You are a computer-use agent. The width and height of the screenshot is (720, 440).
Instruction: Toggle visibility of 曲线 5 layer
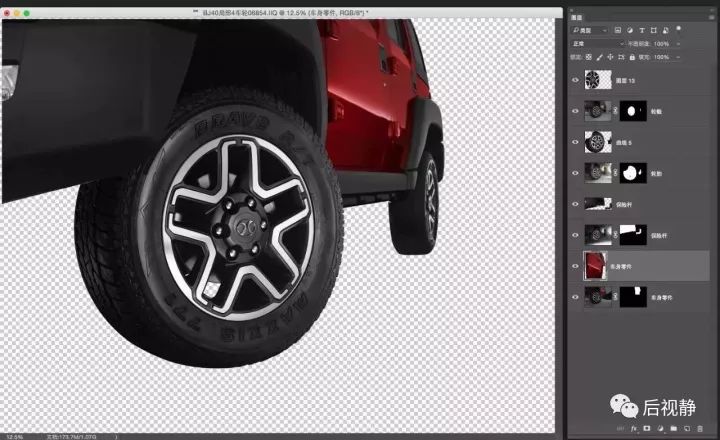[x=575, y=142]
